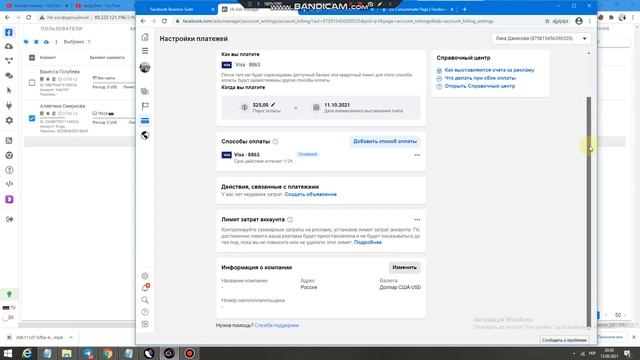Expand the Лика Денисова account dropdown
Viewport: 640px width, 360px height.
[x=541, y=38]
